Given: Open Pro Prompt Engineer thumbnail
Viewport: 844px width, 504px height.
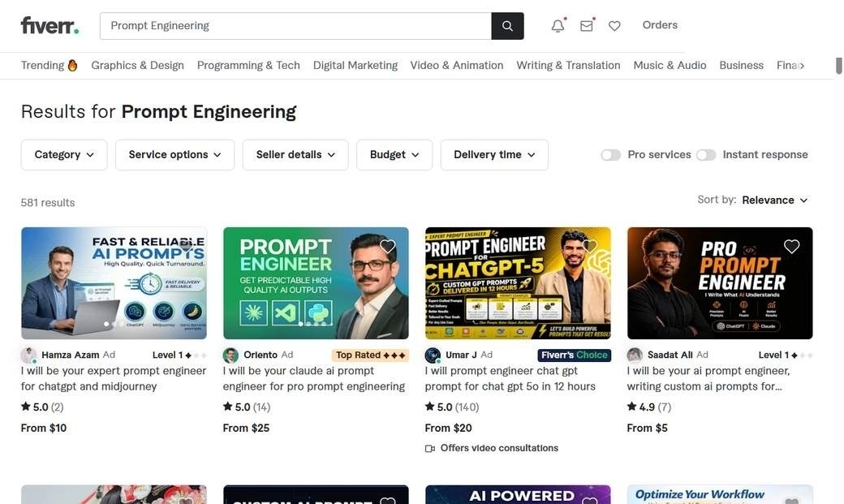Looking at the screenshot, I should point(720,283).
